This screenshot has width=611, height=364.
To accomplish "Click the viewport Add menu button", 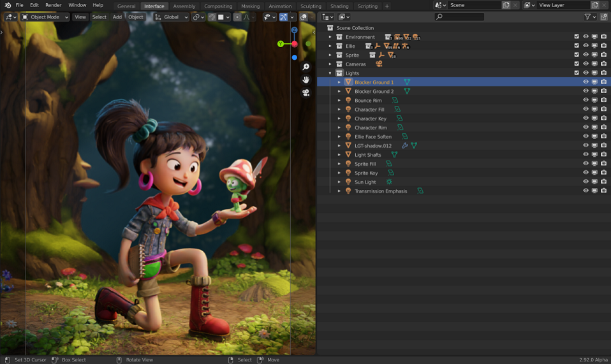I will point(117,17).
